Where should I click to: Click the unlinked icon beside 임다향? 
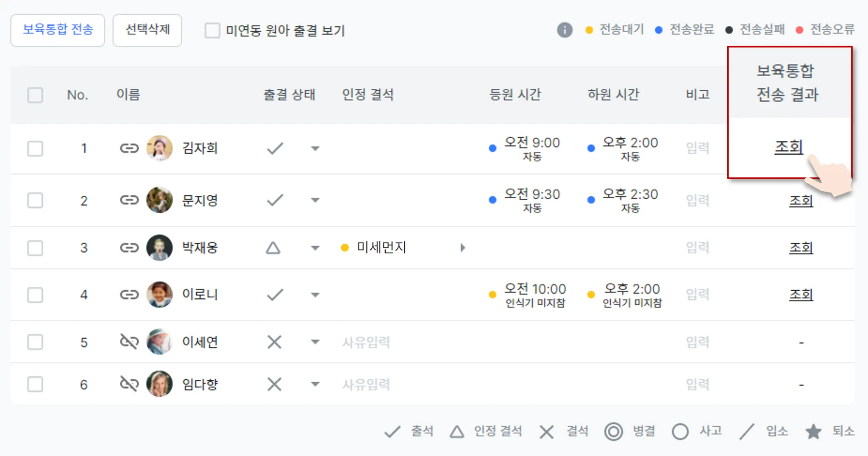tap(129, 384)
